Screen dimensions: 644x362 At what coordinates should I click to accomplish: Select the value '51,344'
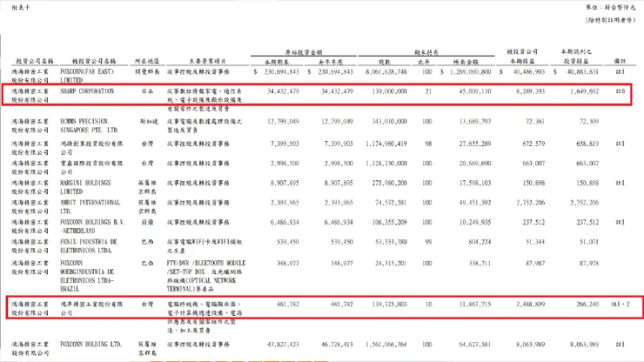click(x=535, y=242)
